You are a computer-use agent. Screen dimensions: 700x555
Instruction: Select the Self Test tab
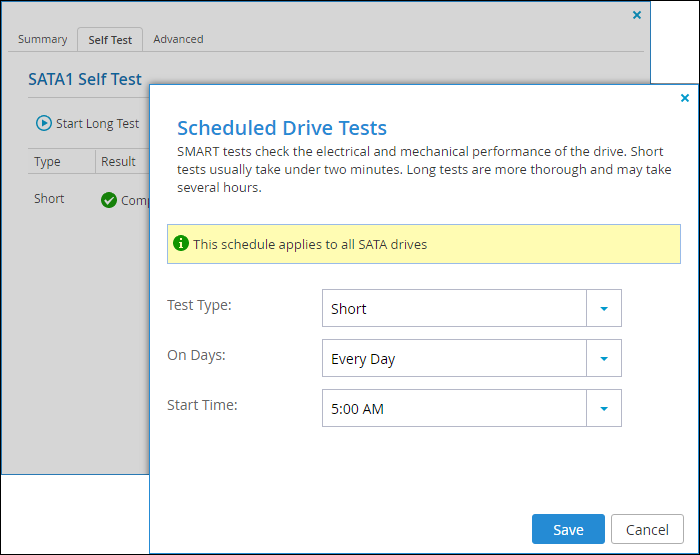click(110, 40)
